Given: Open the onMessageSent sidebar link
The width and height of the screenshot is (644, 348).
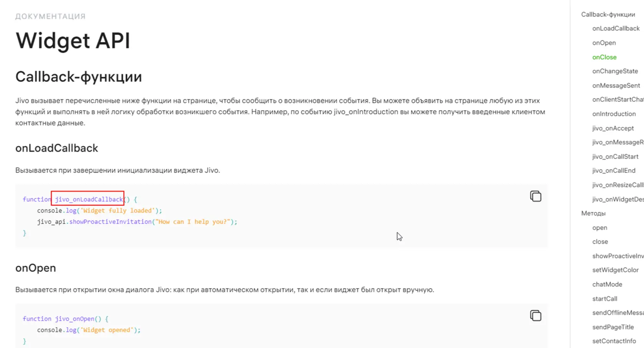Looking at the screenshot, I should [x=616, y=85].
